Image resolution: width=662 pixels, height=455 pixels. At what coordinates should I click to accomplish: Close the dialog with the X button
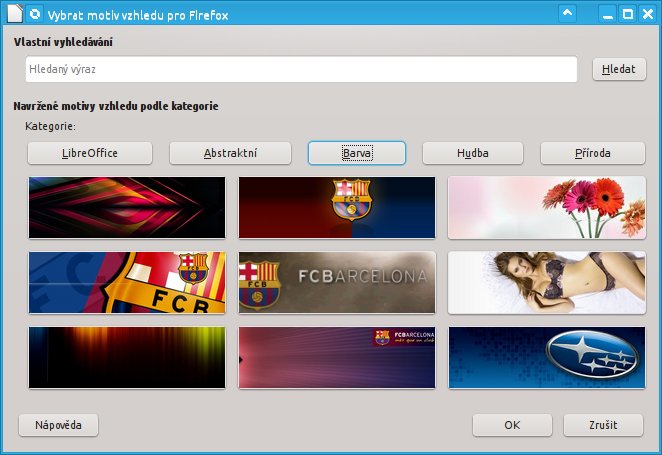(648, 14)
